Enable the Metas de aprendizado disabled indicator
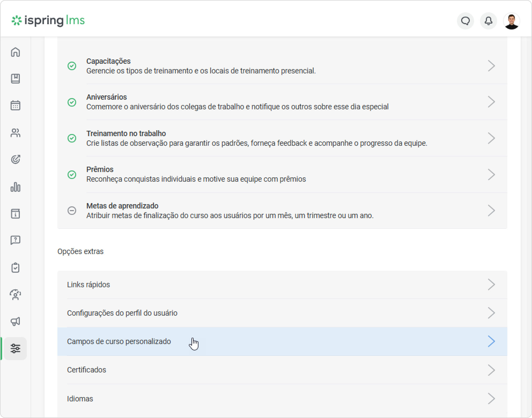Screen dimensions: 532x418 [x=72, y=211]
